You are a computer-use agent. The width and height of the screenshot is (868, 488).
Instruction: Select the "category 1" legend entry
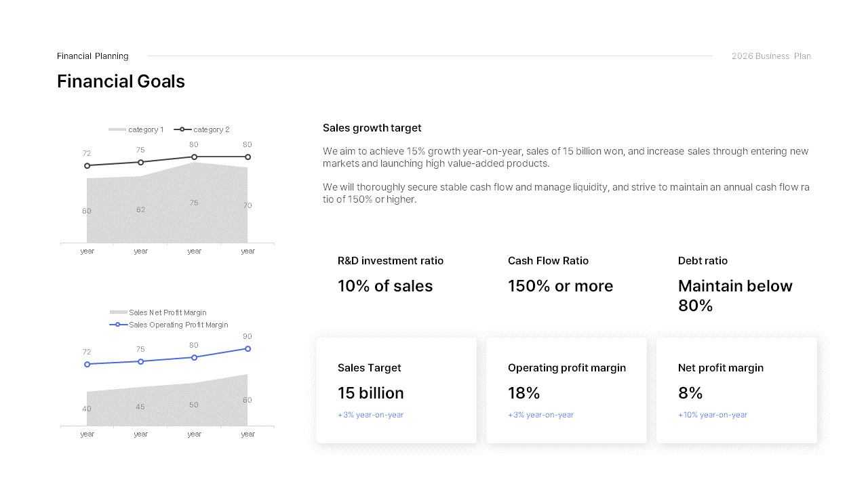click(136, 129)
